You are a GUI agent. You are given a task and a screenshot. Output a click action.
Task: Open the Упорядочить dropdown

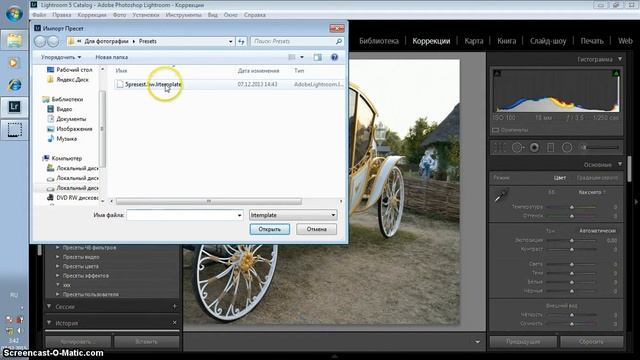(x=61, y=57)
